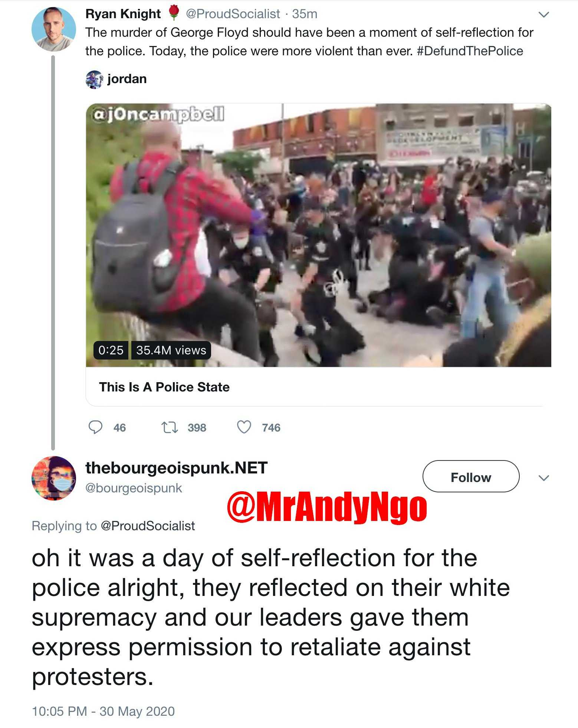Click the @ProudSocialist handle in tweet header
Viewport: 578px width, 728px height.
pos(233,14)
